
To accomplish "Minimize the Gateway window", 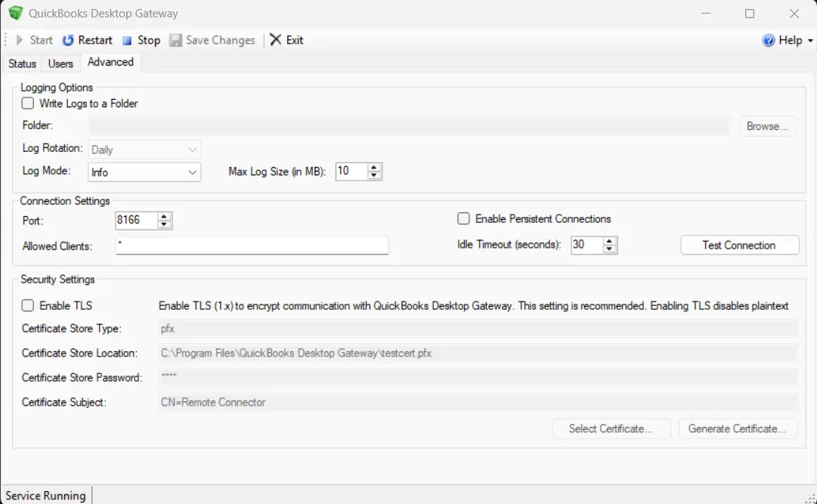I will (x=705, y=14).
